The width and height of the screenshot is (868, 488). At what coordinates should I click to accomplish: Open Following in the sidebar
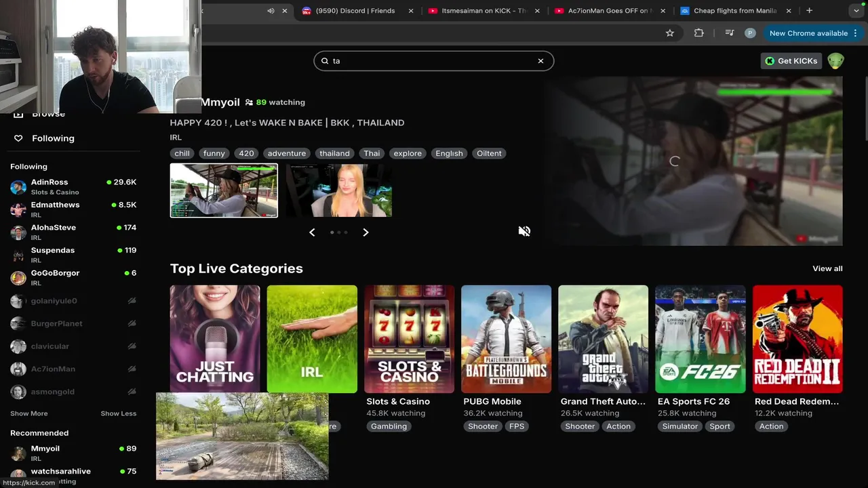pos(53,138)
